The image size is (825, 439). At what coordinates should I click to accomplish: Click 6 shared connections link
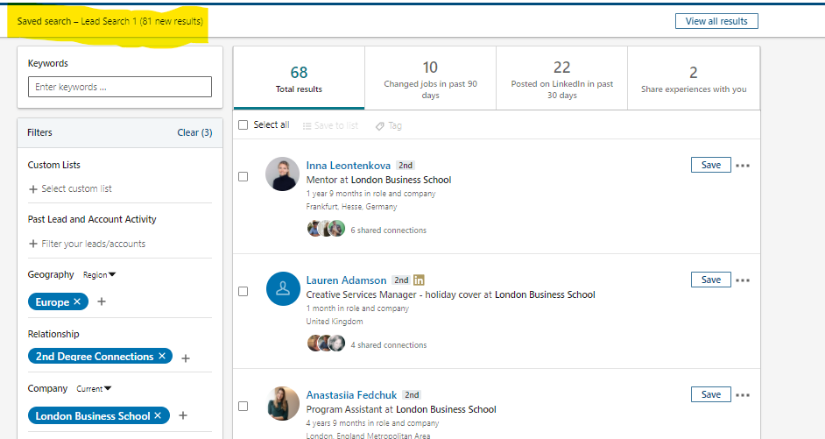pos(388,230)
